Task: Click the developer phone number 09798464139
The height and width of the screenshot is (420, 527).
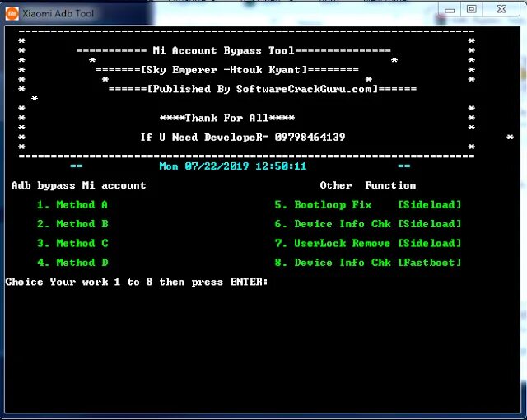Action: coord(310,137)
